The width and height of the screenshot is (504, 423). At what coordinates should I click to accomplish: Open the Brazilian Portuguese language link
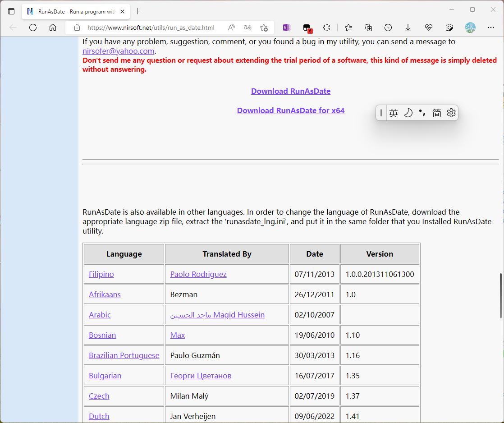tap(124, 355)
